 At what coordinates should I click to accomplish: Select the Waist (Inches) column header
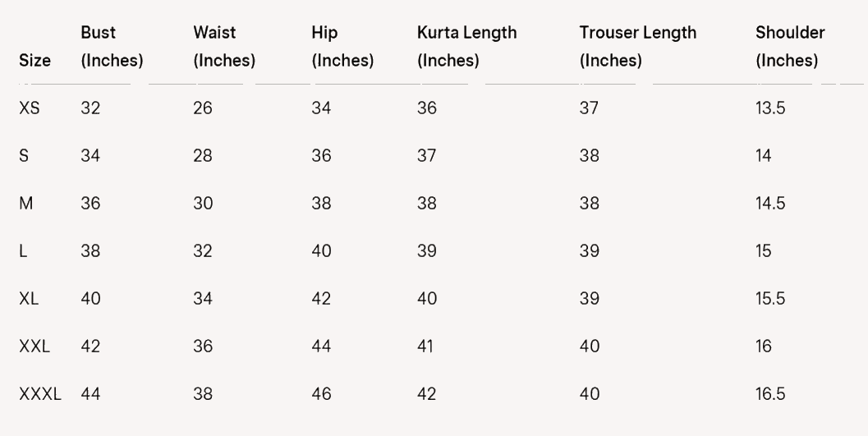click(224, 47)
